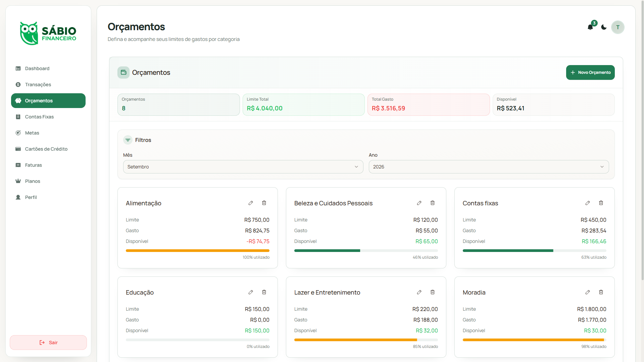
Task: Delete the Beleza e Cuidados Pessoais budget
Action: (x=433, y=203)
